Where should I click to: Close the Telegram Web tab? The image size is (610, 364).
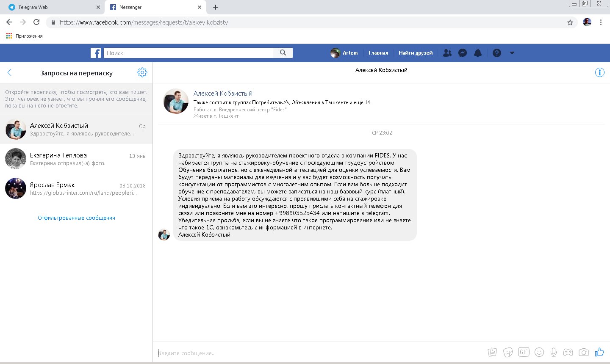pos(98,7)
